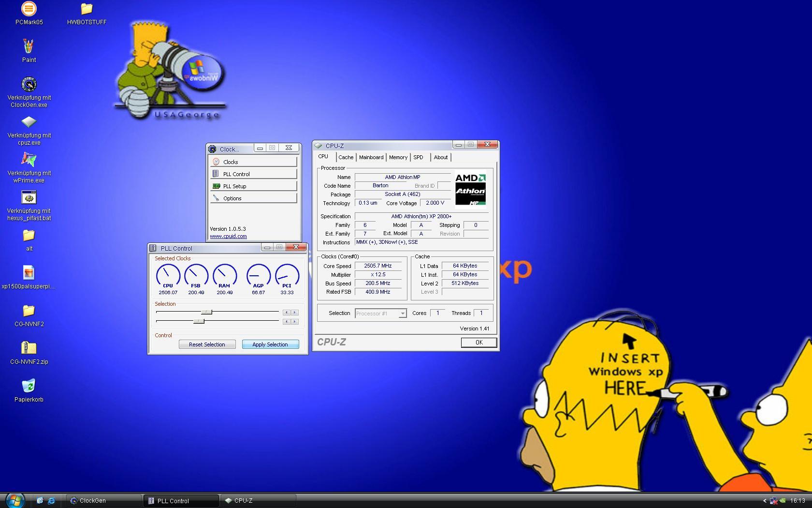This screenshot has width=812, height=508.
Task: Click the Multiplier value x 12.5
Action: tap(378, 274)
